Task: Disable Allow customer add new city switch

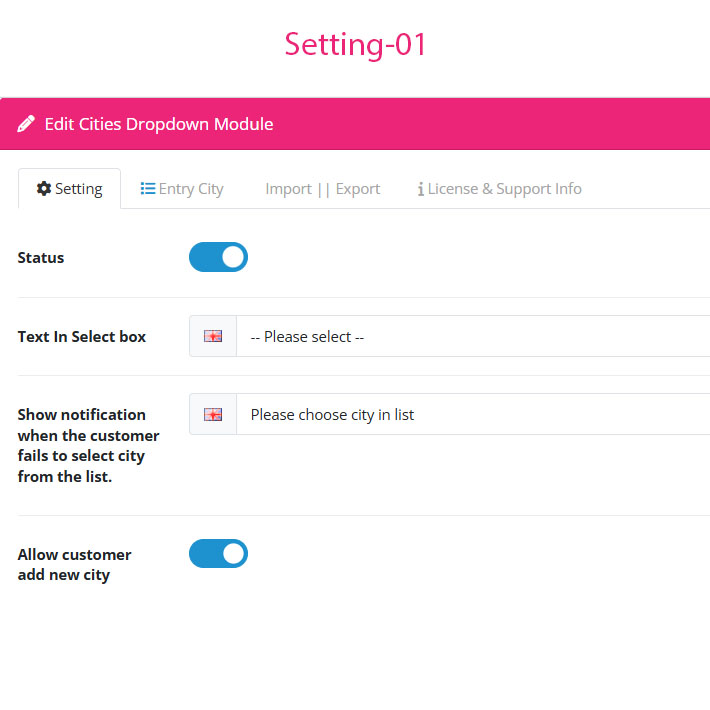Action: pyautogui.click(x=218, y=553)
